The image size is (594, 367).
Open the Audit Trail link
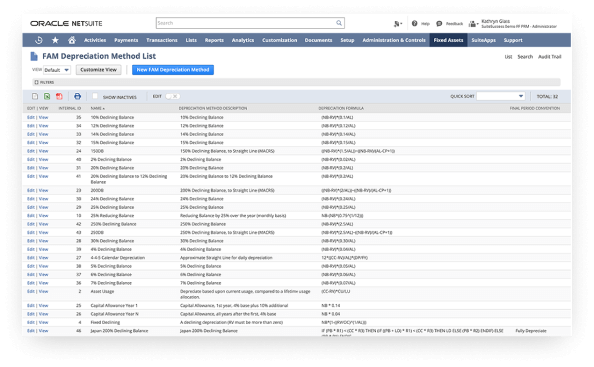click(550, 57)
